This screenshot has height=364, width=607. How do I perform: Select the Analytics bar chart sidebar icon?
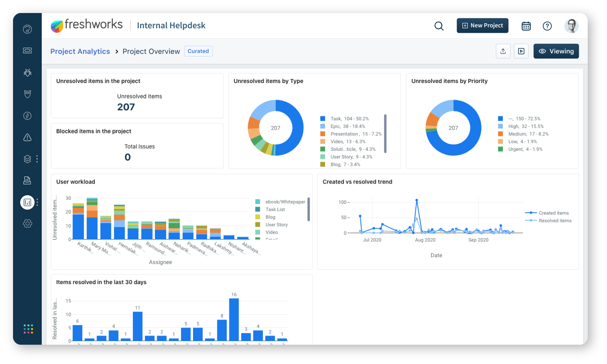point(27,202)
